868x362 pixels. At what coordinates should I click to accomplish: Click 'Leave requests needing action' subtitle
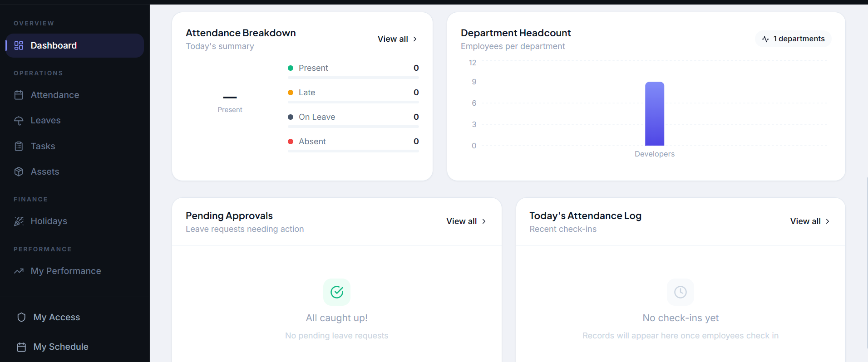245,229
